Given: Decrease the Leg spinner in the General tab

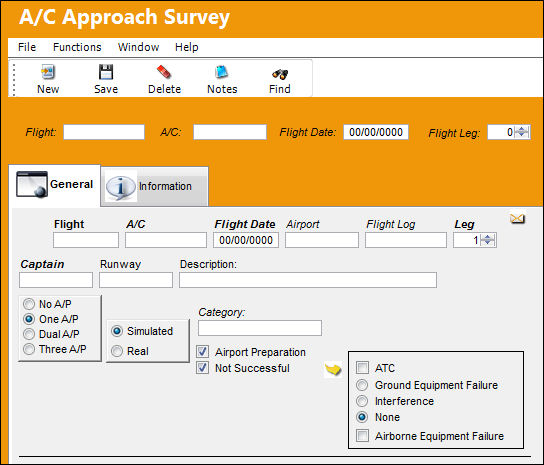Looking at the screenshot, I should point(488,243).
